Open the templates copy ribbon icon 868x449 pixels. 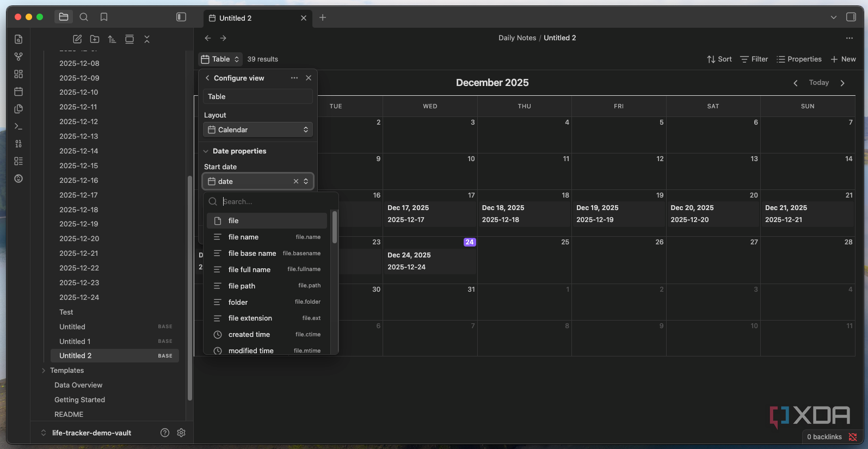coord(19,109)
